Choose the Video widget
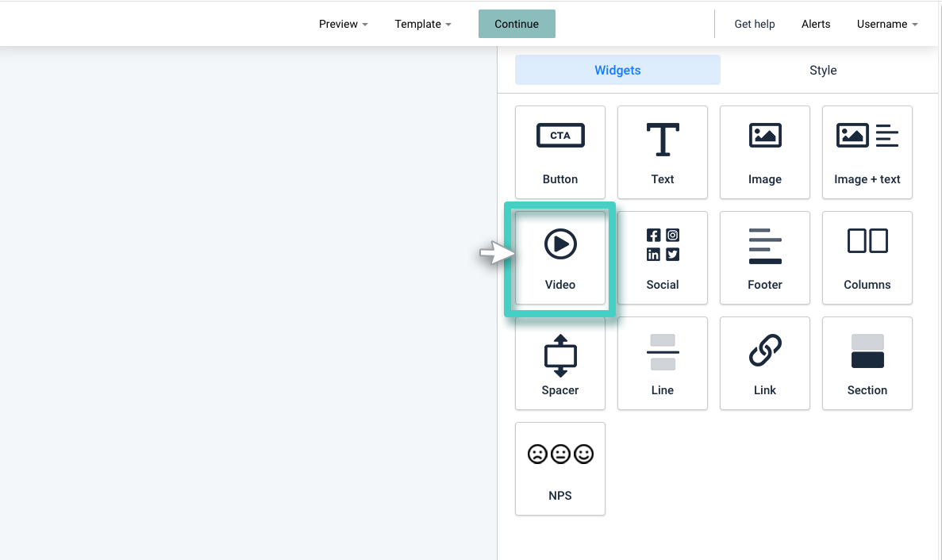 pyautogui.click(x=560, y=258)
